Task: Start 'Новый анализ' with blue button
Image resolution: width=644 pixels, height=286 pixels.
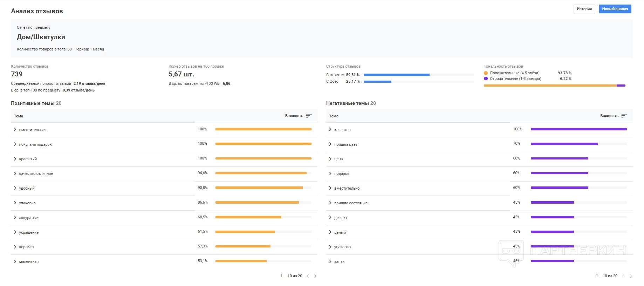Action: (615, 9)
